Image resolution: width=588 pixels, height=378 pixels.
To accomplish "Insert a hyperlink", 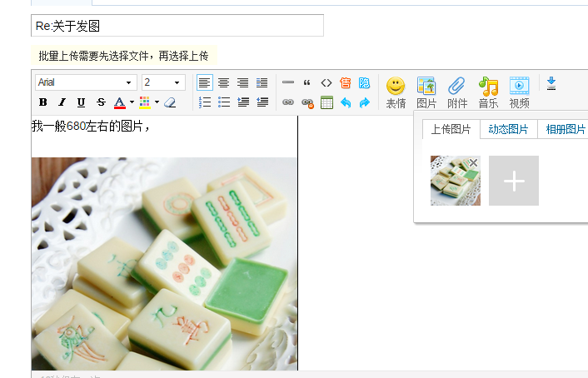I will [x=288, y=102].
